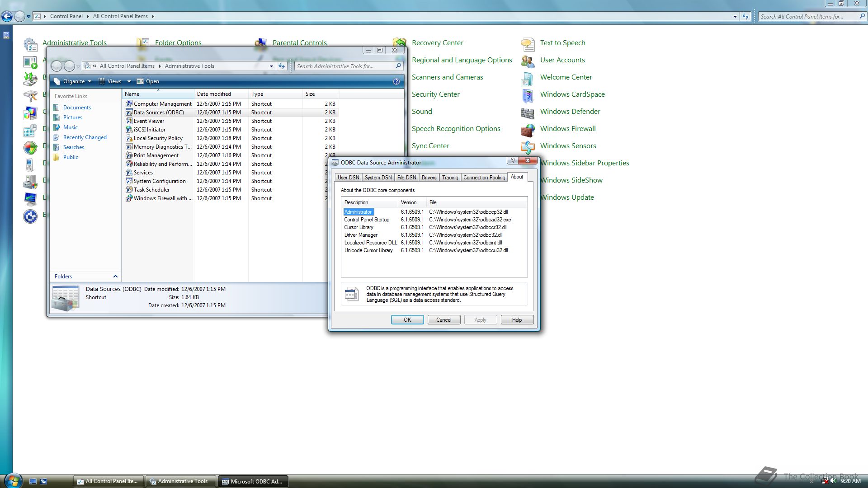Open the Windows Sensors icon

tap(528, 146)
